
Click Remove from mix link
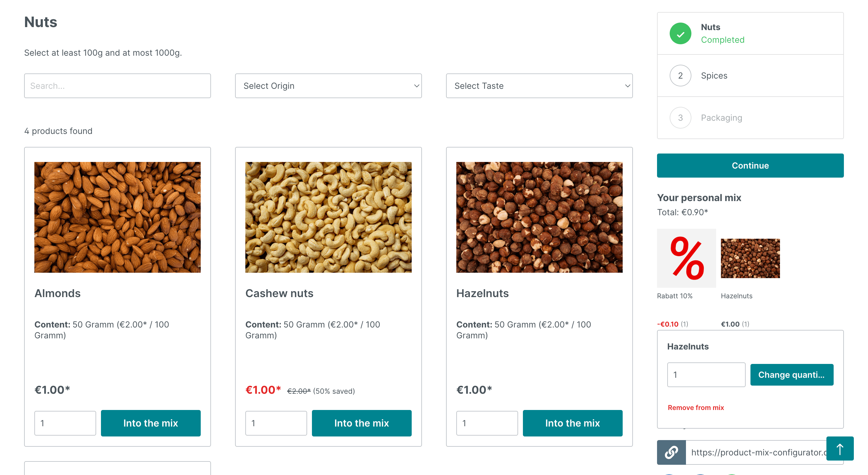[696, 407]
